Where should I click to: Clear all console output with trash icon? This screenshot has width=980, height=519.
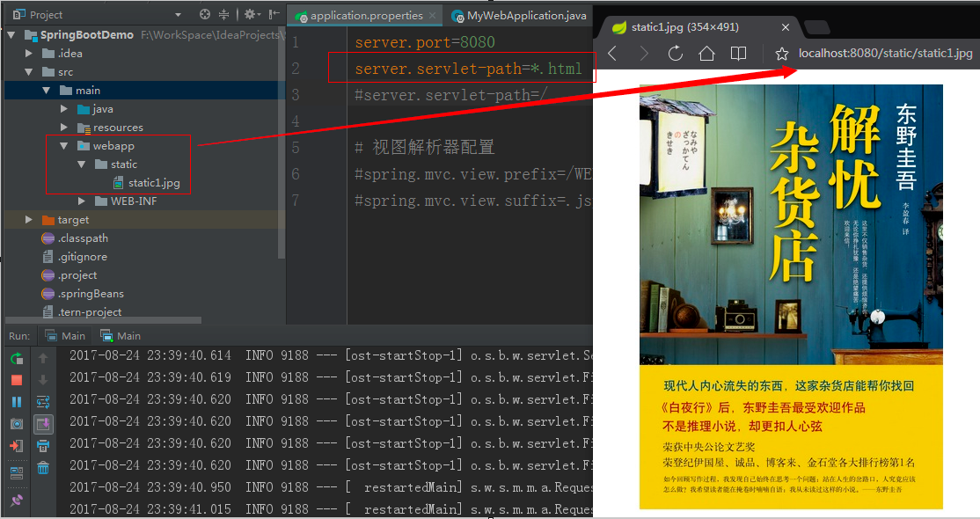pyautogui.click(x=43, y=468)
